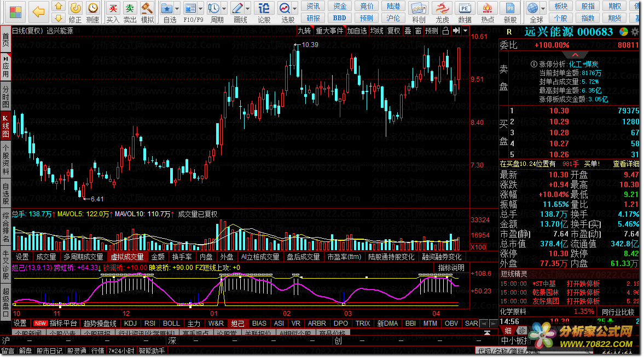Open the gear settings beside the stock code
This screenshot has height=358, width=644.
coord(635,32)
